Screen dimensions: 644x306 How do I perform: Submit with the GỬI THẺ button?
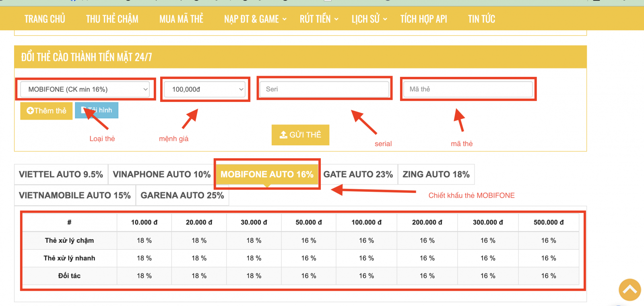[300, 135]
